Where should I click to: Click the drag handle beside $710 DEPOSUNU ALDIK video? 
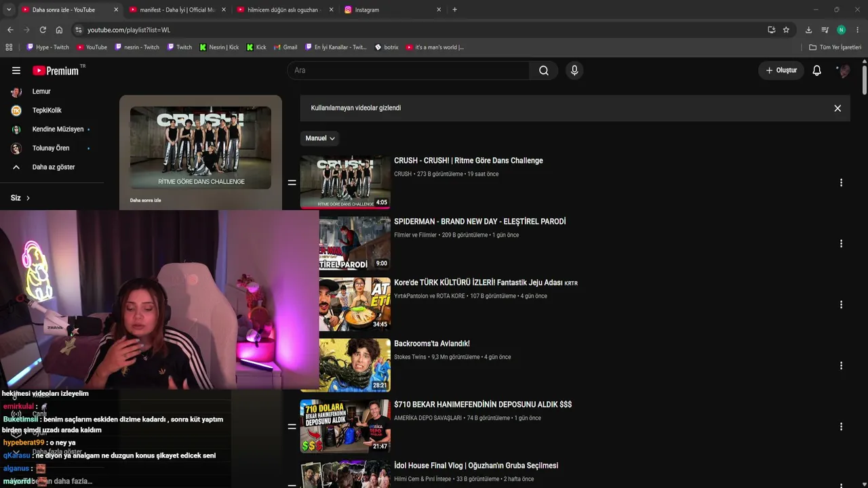point(292,426)
